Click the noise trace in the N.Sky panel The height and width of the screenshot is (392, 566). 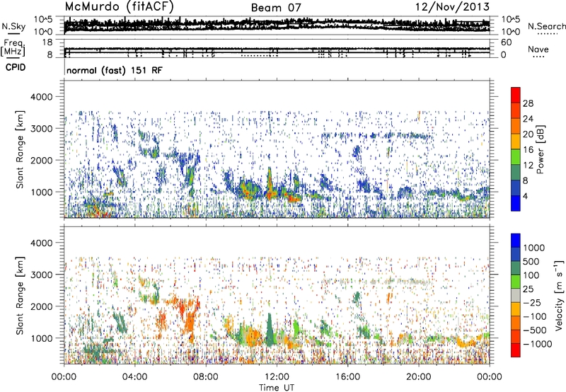[x=277, y=25]
